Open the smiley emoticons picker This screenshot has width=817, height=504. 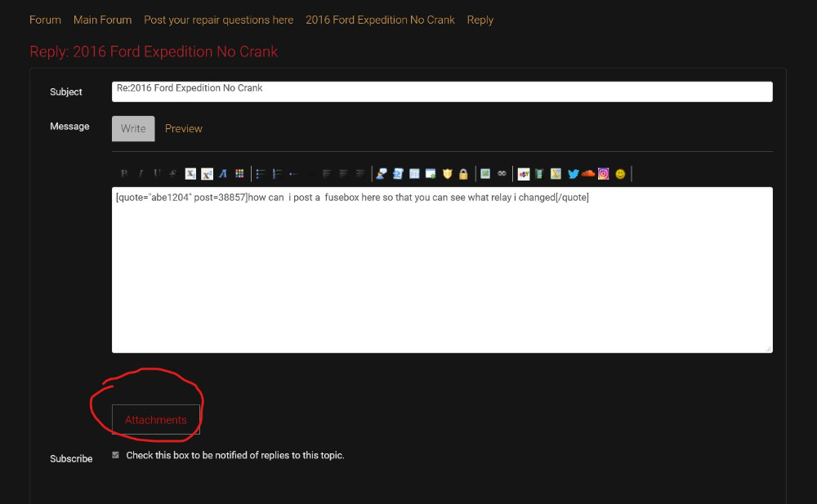point(620,174)
